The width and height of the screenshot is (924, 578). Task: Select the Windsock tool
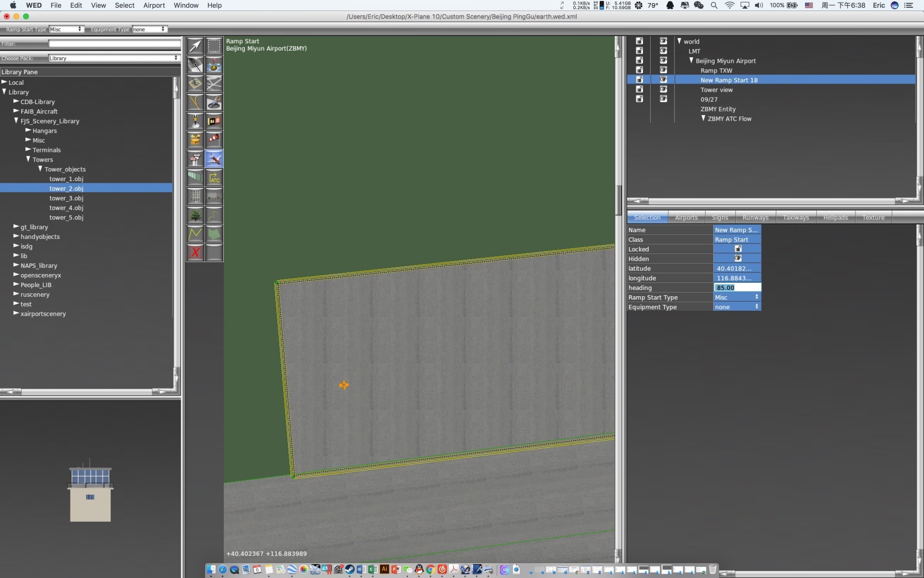214,140
